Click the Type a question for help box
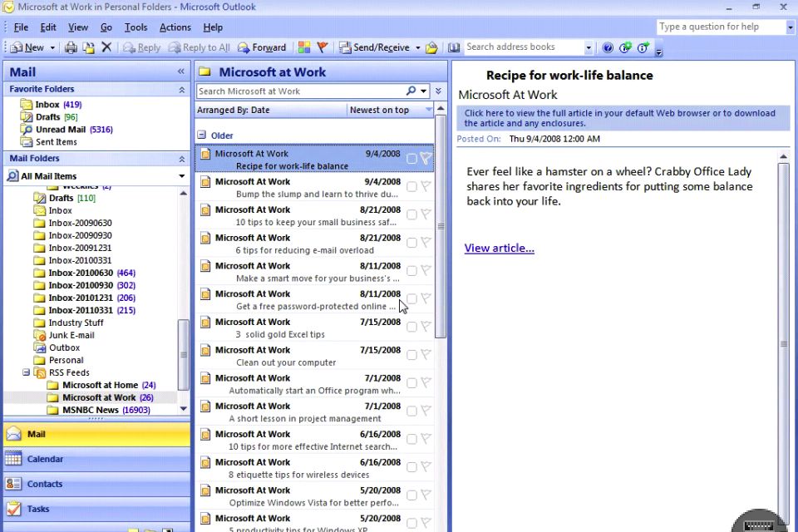 click(721, 27)
